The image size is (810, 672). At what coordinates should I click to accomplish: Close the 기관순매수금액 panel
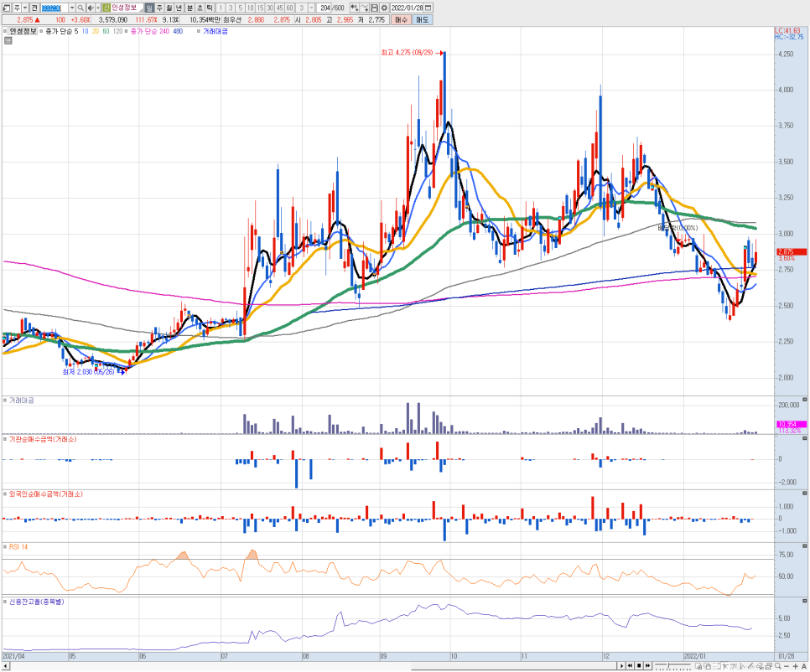[805, 438]
